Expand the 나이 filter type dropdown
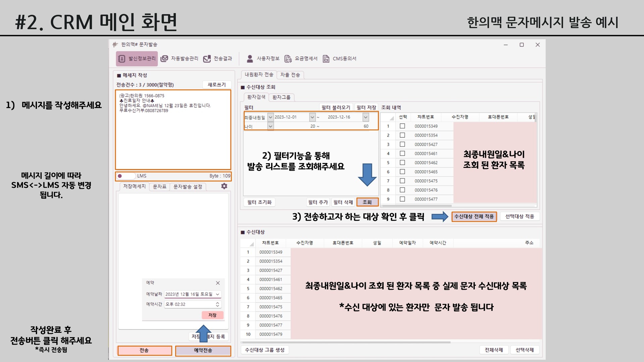The width and height of the screenshot is (644, 362). click(x=270, y=126)
